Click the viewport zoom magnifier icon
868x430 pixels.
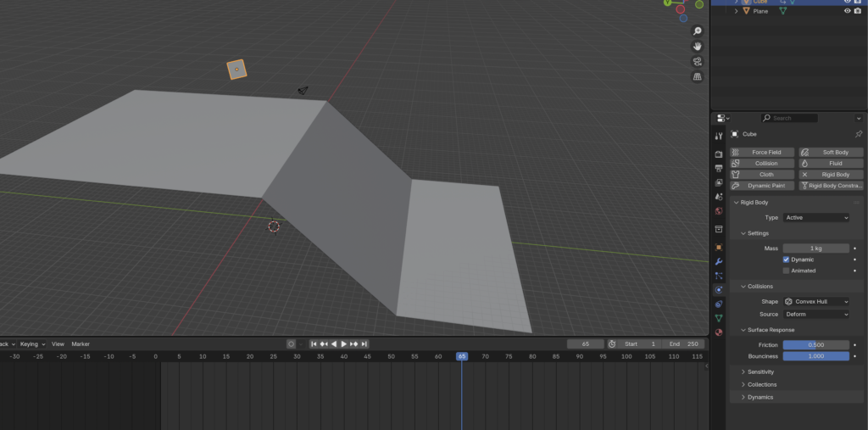point(697,31)
